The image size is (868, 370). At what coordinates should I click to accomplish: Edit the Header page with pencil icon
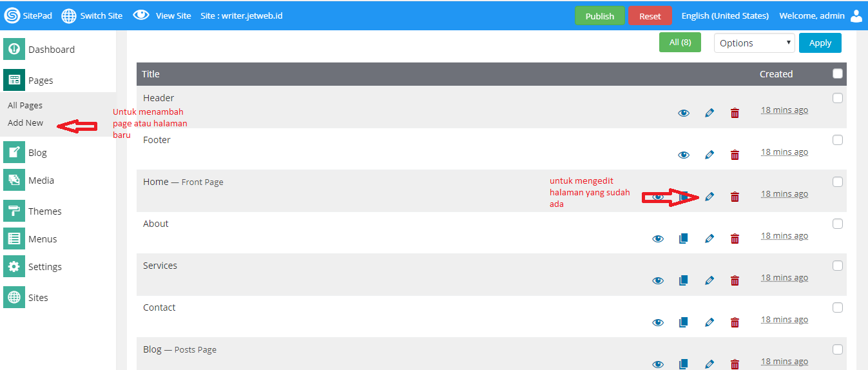coord(709,113)
